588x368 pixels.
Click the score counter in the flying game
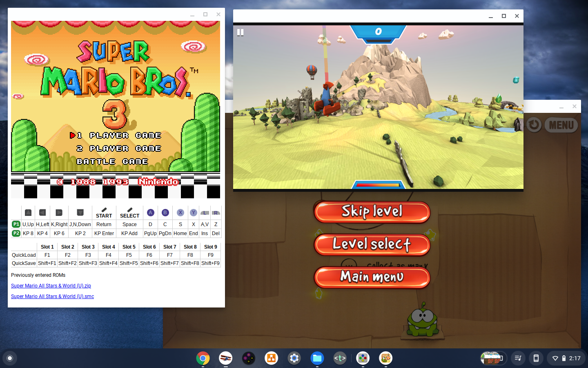click(378, 32)
